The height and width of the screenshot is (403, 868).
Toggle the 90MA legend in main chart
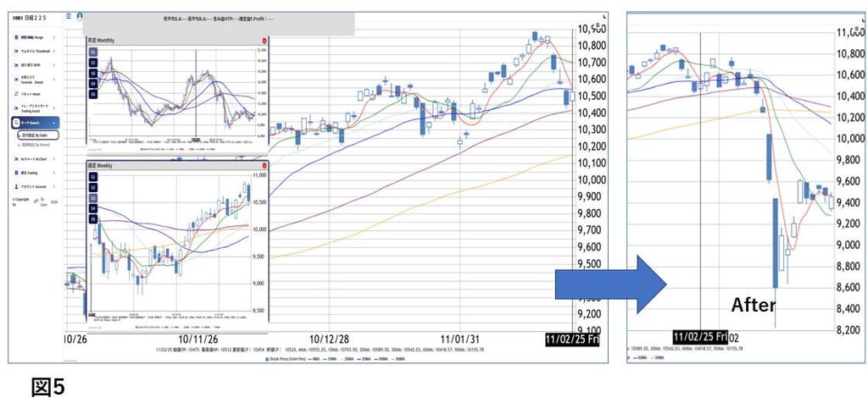tap(400, 358)
